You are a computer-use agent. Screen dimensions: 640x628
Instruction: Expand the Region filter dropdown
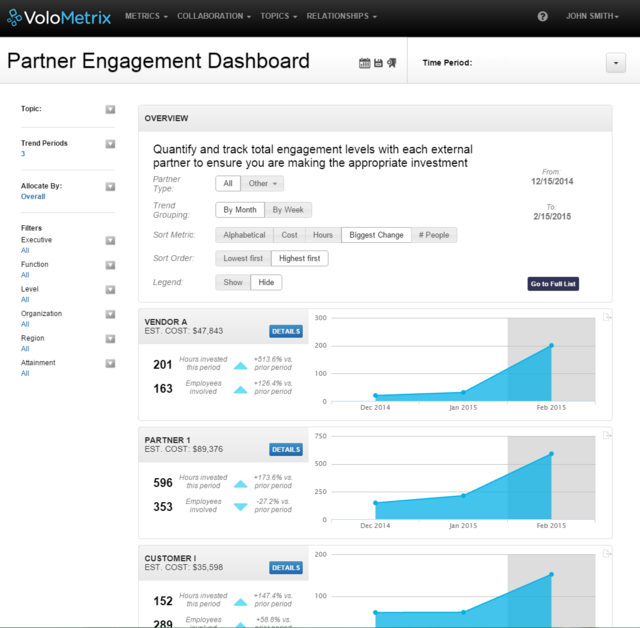[x=110, y=339]
